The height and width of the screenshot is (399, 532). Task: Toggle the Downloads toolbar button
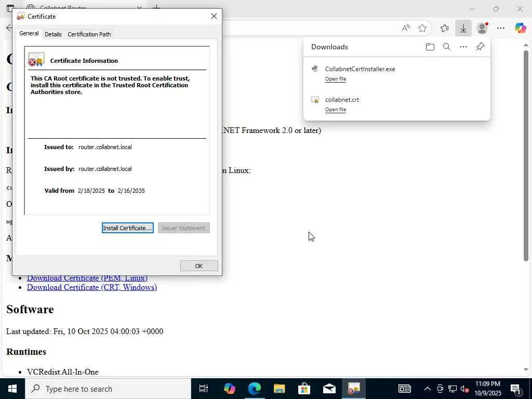point(463,28)
